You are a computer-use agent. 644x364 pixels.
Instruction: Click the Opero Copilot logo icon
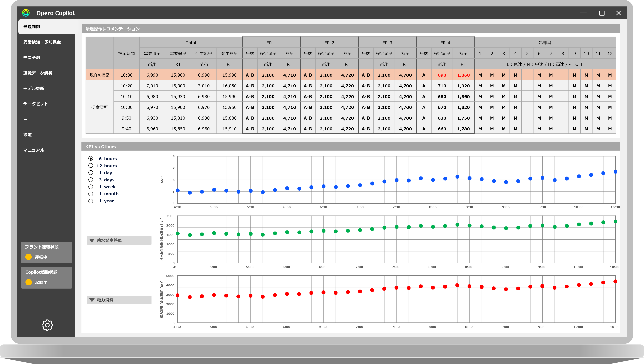pos(26,13)
